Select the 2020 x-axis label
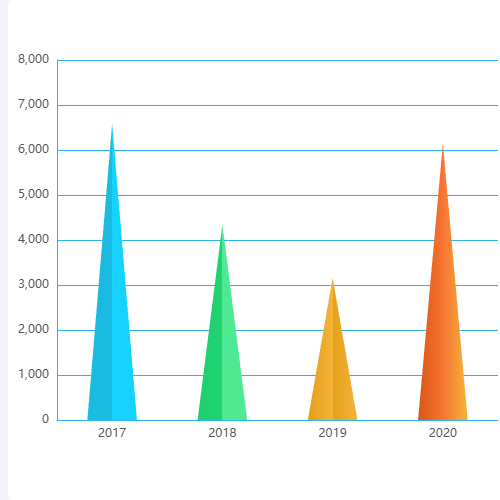This screenshot has height=500, width=500. 443,433
